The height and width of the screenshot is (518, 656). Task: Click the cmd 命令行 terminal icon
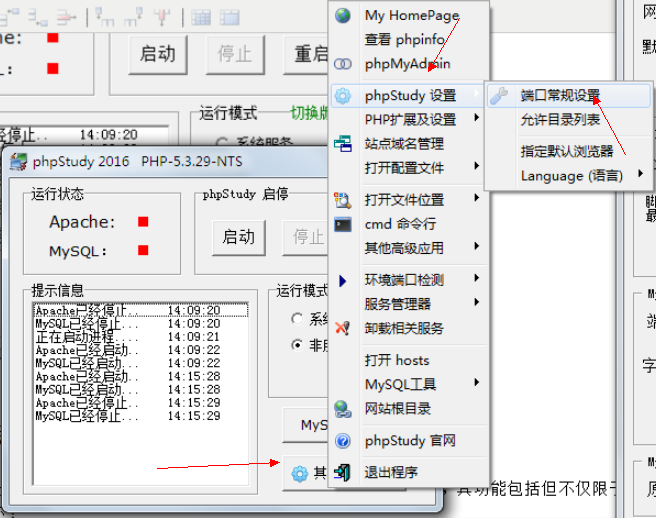343,224
